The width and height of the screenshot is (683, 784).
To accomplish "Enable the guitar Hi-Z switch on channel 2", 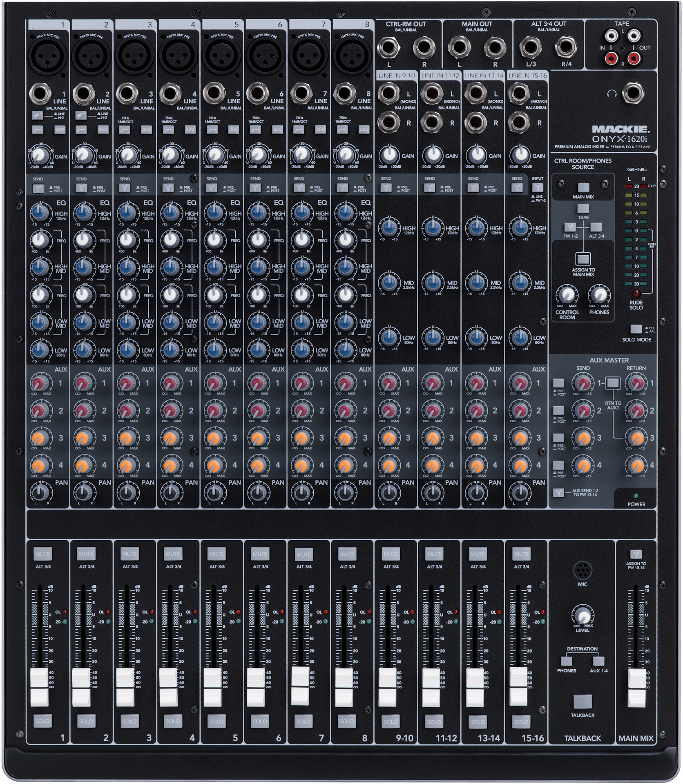I will pyautogui.click(x=81, y=115).
